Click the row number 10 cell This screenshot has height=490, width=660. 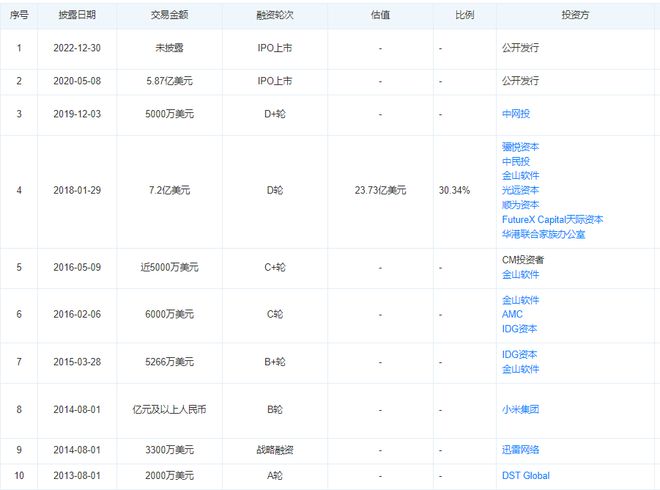19,475
